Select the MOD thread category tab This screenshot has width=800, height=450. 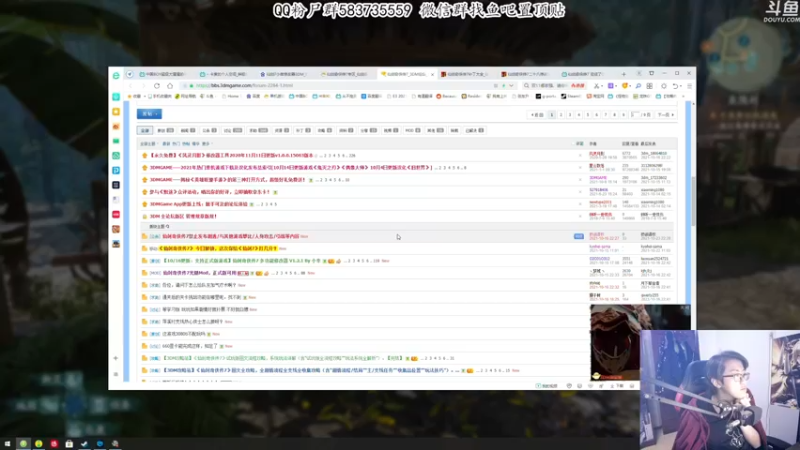click(412, 131)
